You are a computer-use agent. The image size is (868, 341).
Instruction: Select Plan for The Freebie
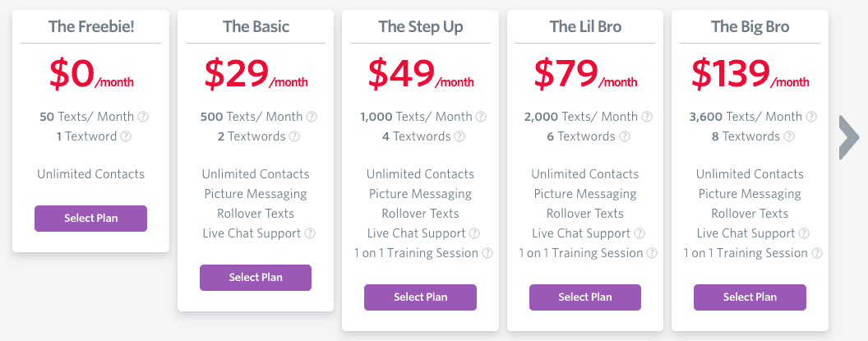(90, 219)
